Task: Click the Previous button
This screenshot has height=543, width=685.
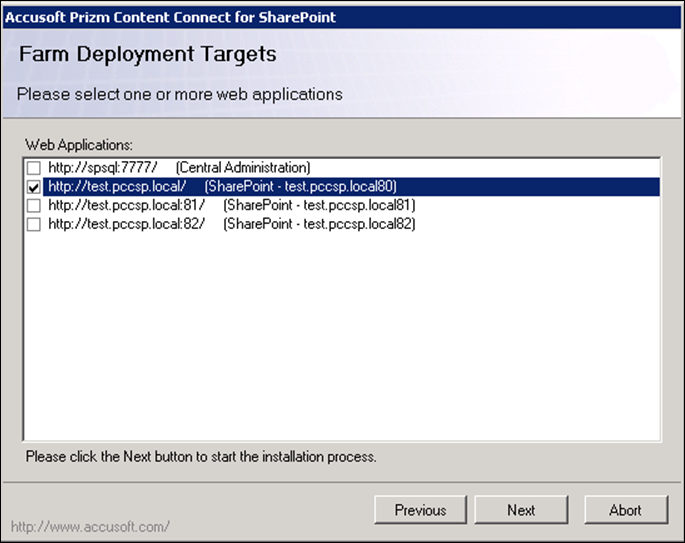Action: [x=420, y=510]
